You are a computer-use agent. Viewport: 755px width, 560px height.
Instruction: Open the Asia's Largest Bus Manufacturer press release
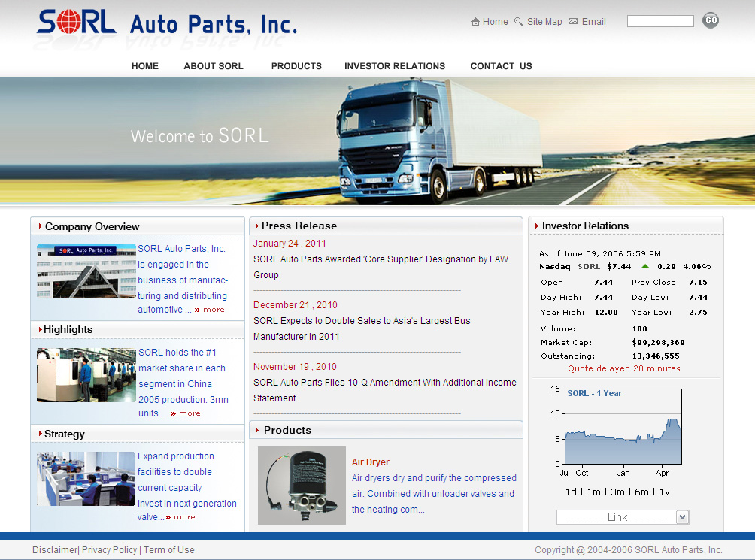click(x=362, y=328)
